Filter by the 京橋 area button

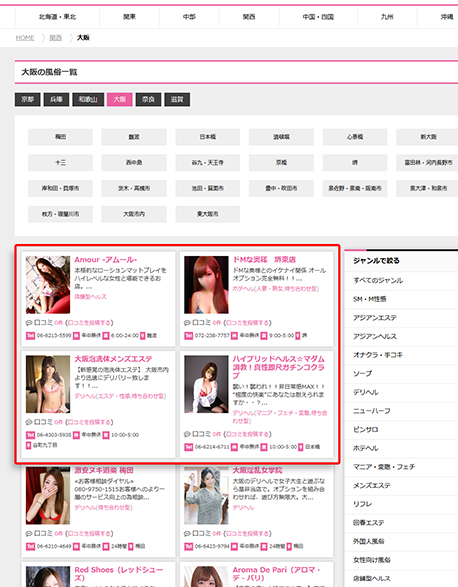pyautogui.click(x=281, y=163)
